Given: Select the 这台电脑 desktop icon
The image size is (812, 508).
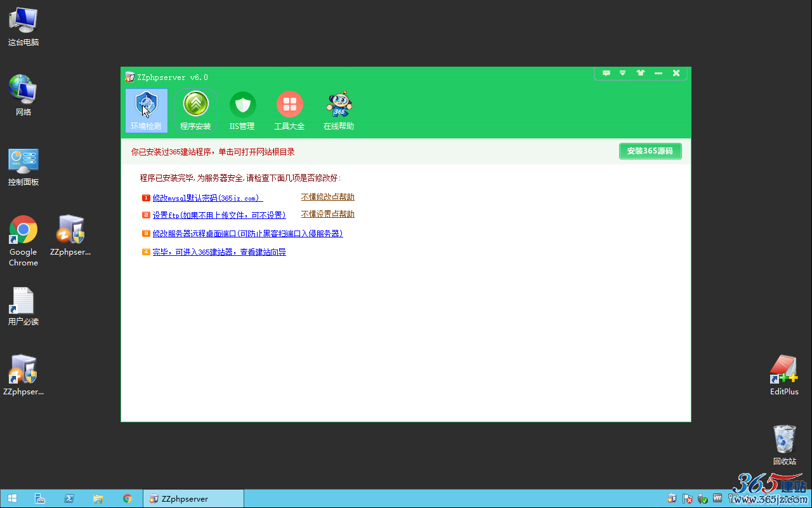Looking at the screenshot, I should click(x=23, y=27).
